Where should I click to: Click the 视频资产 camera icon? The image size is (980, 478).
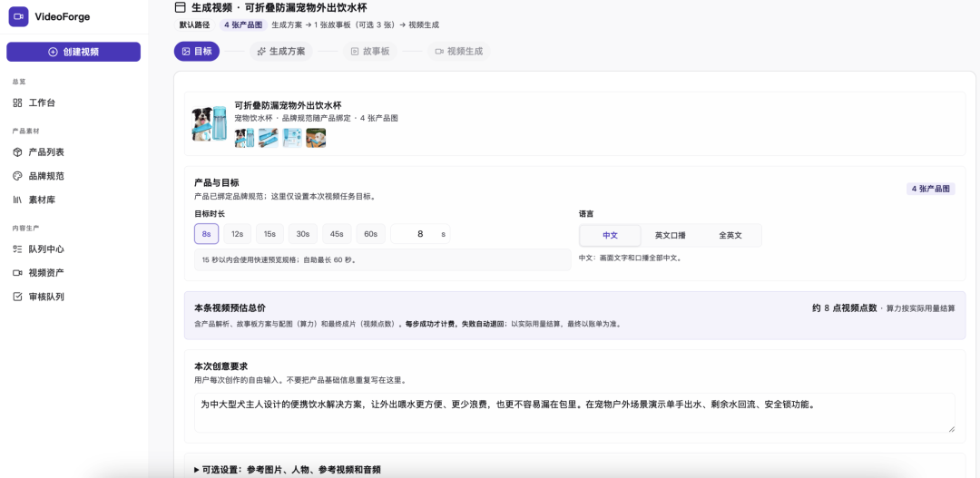click(x=17, y=273)
